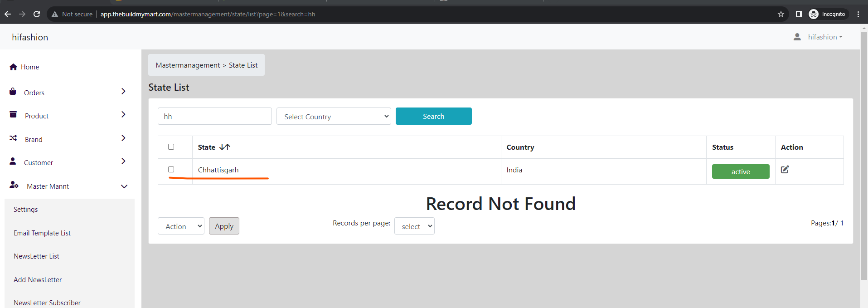Bookmark page with the star icon
Screen dimensions: 868x308
click(x=781, y=14)
